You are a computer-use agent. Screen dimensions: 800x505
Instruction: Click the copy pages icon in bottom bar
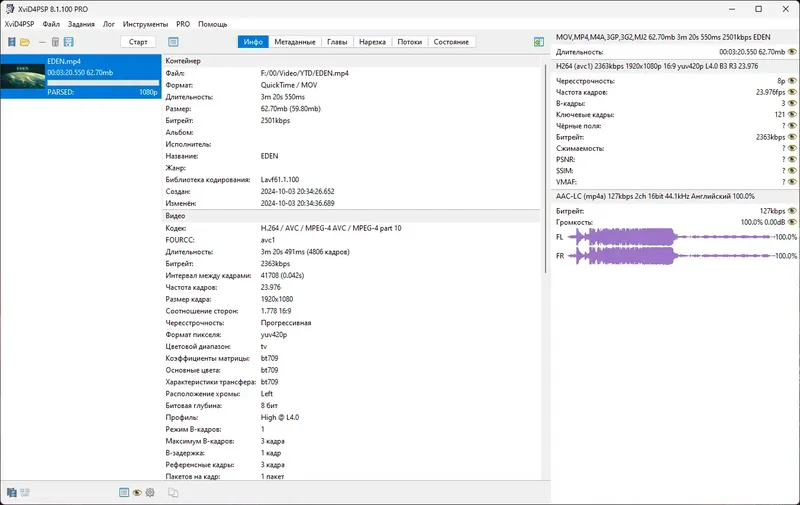[11, 492]
